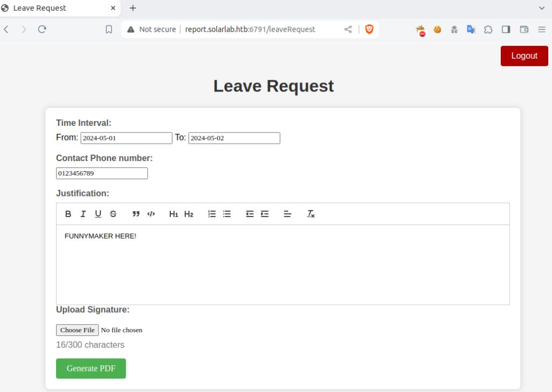Screen dimensions: 552x392
Task: Toggle the Brave Shields icon
Action: click(369, 30)
